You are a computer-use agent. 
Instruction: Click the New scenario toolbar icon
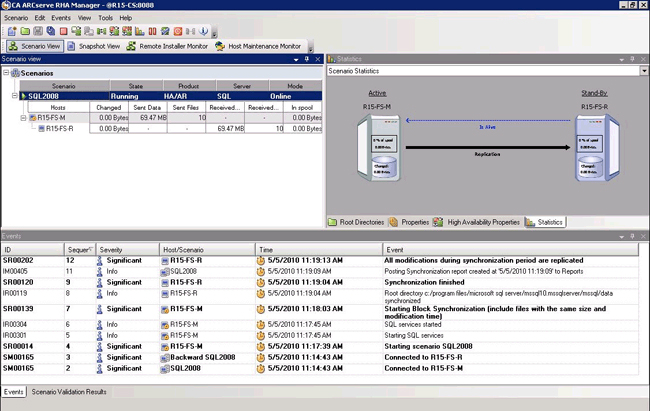12,31
